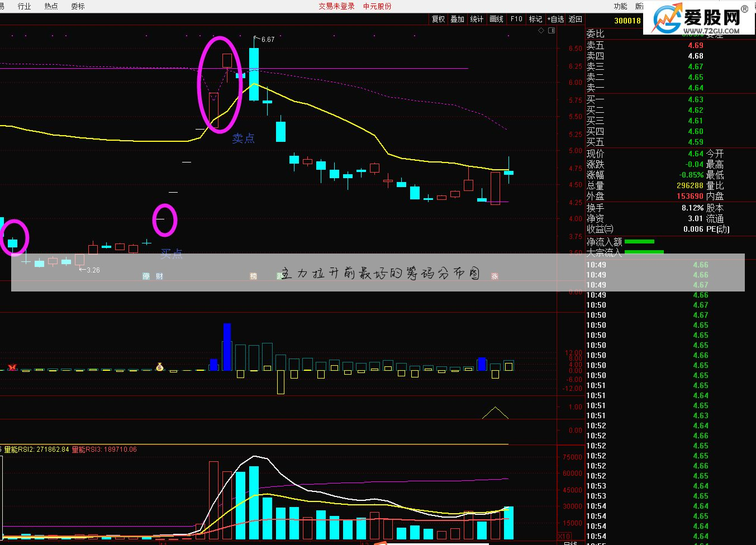Open the 统计 statistics tool

[x=477, y=19]
